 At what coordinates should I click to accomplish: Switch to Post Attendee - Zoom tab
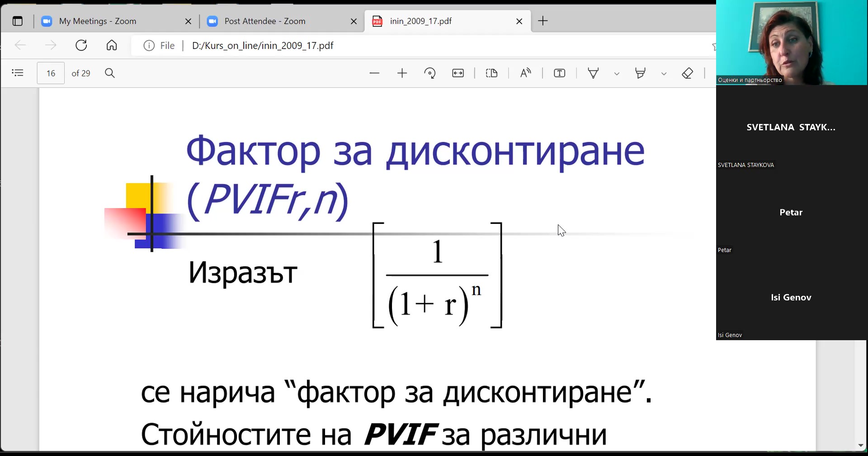265,21
